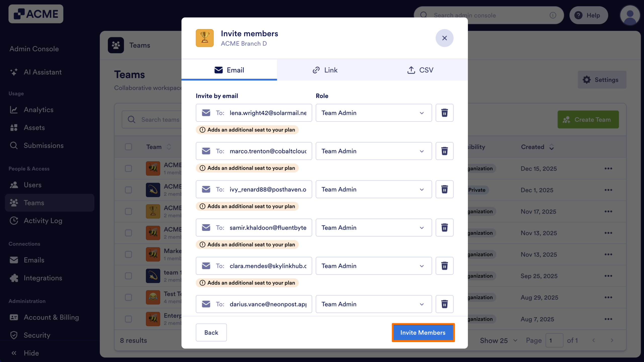The image size is (644, 362).
Task: Switch to the Link invite tab
Action: point(325,70)
